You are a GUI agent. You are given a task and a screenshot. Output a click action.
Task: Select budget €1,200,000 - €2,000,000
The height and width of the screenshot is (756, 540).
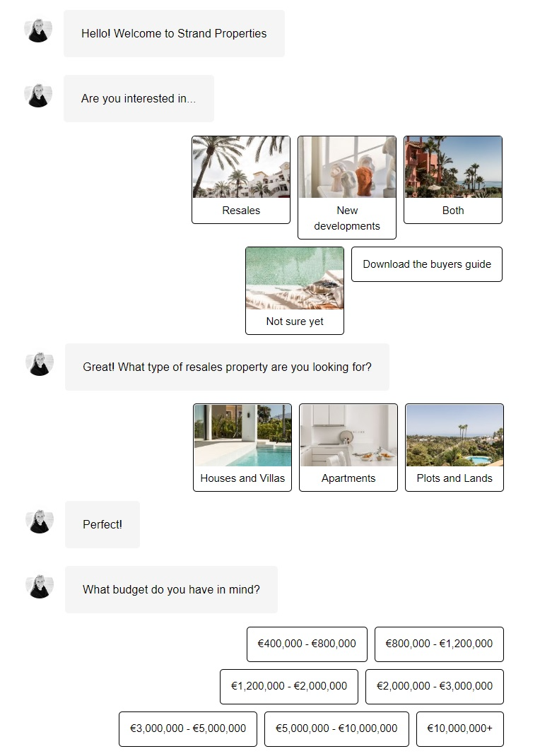point(289,687)
